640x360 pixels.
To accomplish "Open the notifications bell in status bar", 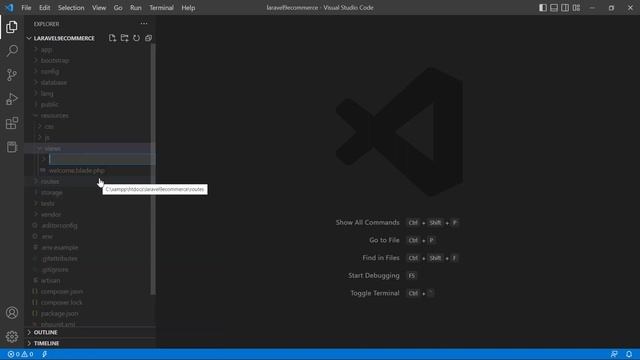I will click(x=629, y=354).
